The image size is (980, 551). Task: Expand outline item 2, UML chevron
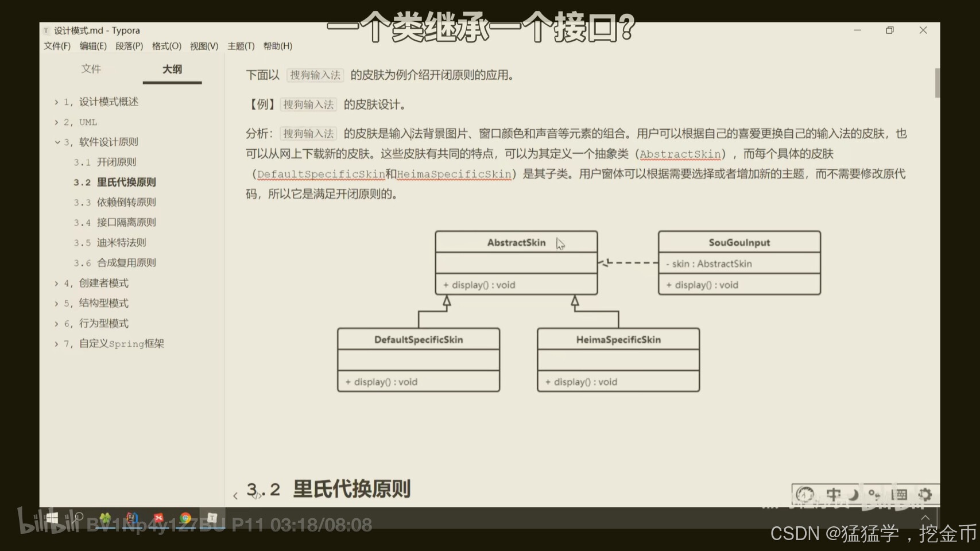[x=56, y=122]
